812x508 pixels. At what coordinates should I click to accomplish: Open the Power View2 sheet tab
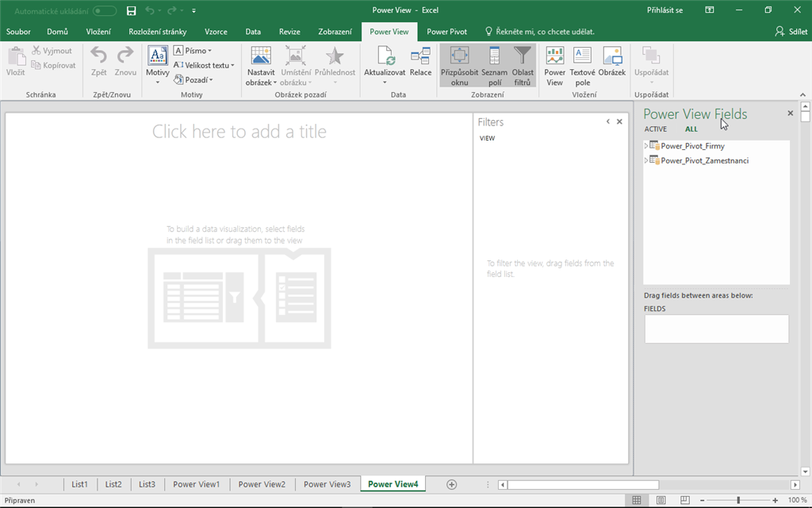click(262, 484)
